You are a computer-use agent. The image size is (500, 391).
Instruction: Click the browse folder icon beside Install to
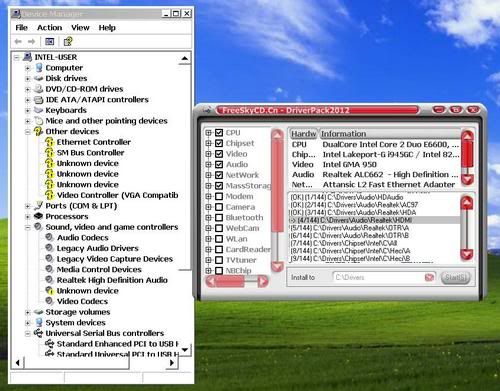click(429, 277)
